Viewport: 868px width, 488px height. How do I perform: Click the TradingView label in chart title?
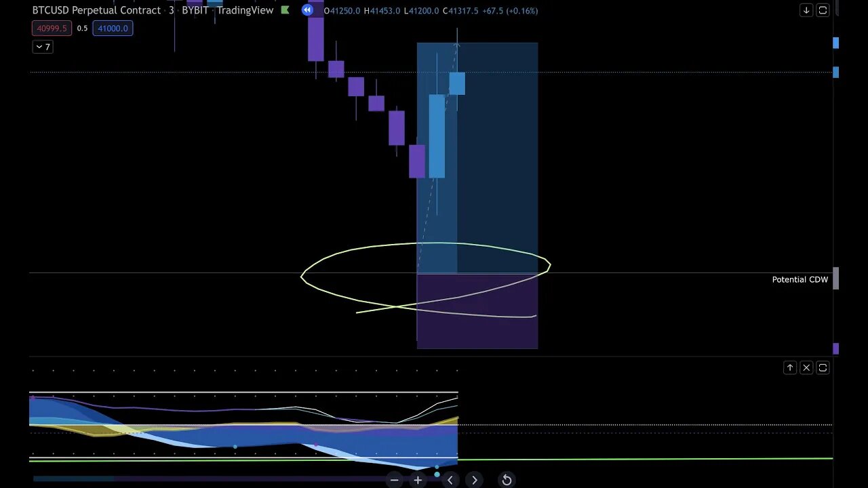coord(245,10)
